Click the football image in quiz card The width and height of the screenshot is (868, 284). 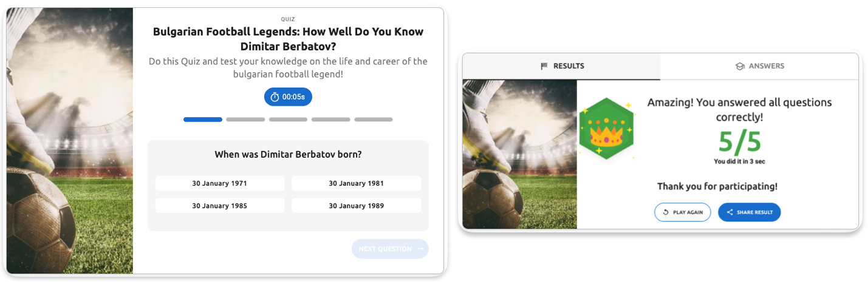tap(70, 141)
